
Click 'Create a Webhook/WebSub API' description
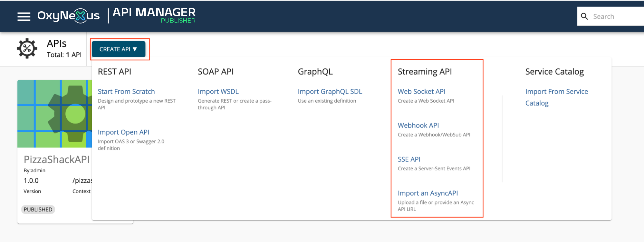[x=434, y=135]
